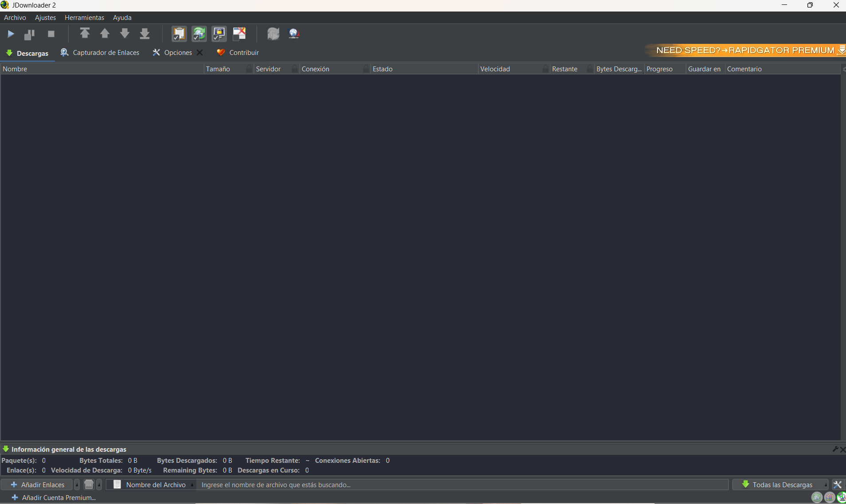The height and width of the screenshot is (504, 846).
Task: Open the Ajustes menu
Action: [x=46, y=18]
